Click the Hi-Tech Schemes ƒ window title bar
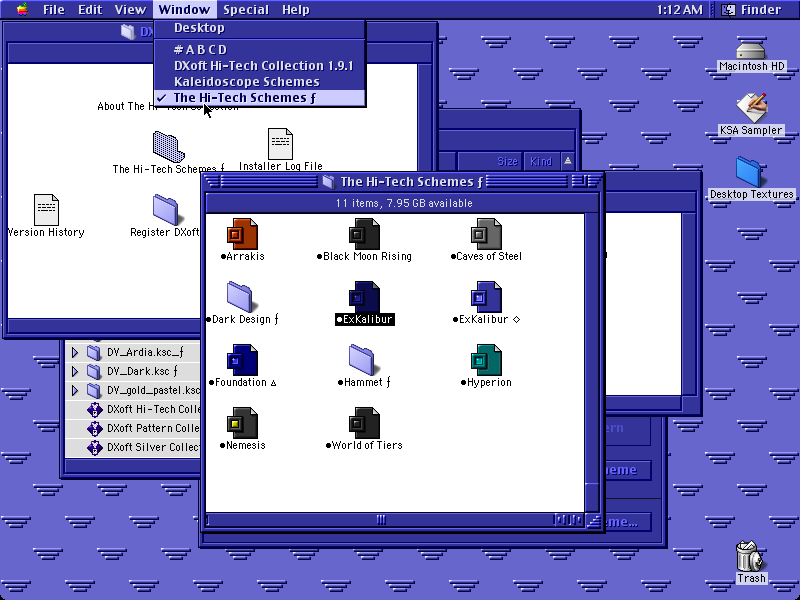 (x=403, y=181)
